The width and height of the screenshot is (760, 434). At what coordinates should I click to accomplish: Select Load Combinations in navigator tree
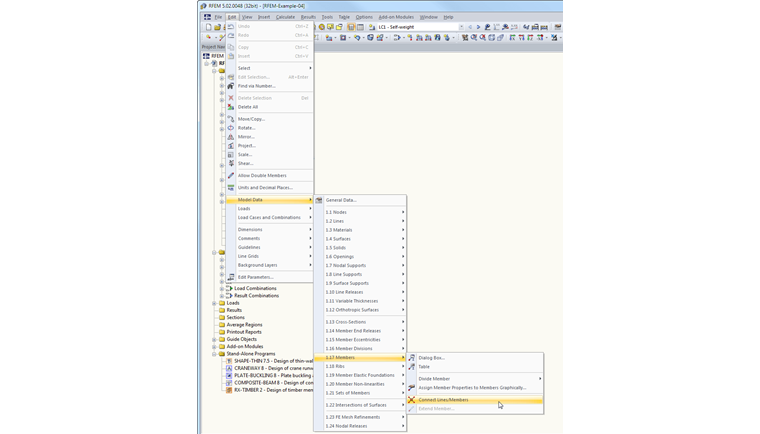(x=255, y=289)
